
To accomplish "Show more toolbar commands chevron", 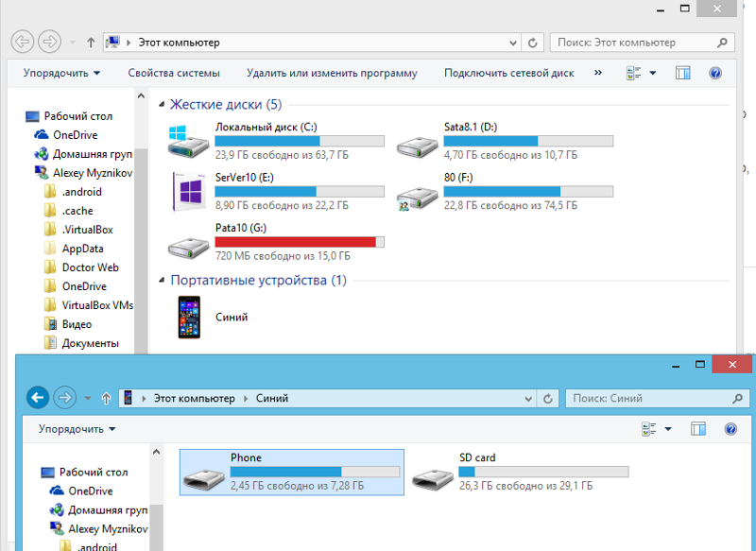I will [x=598, y=73].
